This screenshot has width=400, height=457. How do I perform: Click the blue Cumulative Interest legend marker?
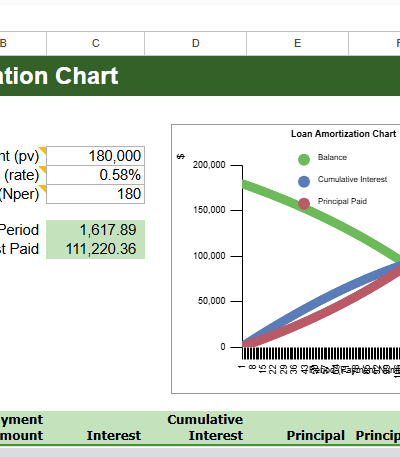[304, 181]
